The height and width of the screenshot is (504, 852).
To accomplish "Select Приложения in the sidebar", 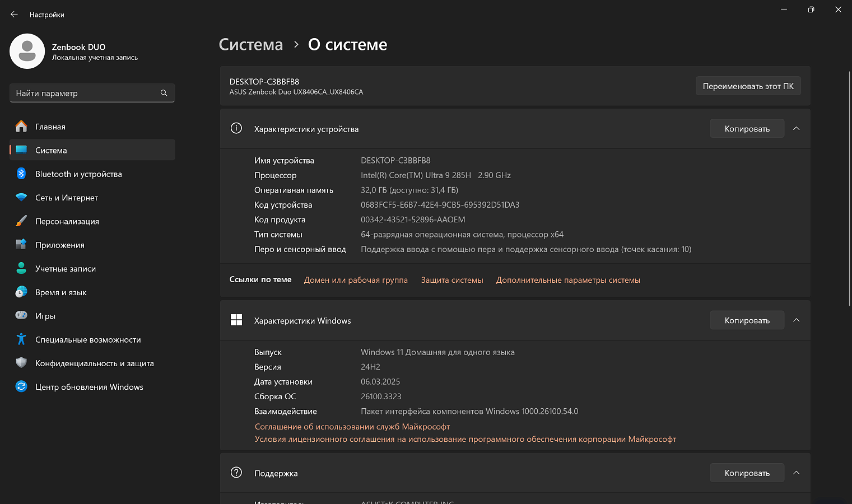I will pos(92,245).
